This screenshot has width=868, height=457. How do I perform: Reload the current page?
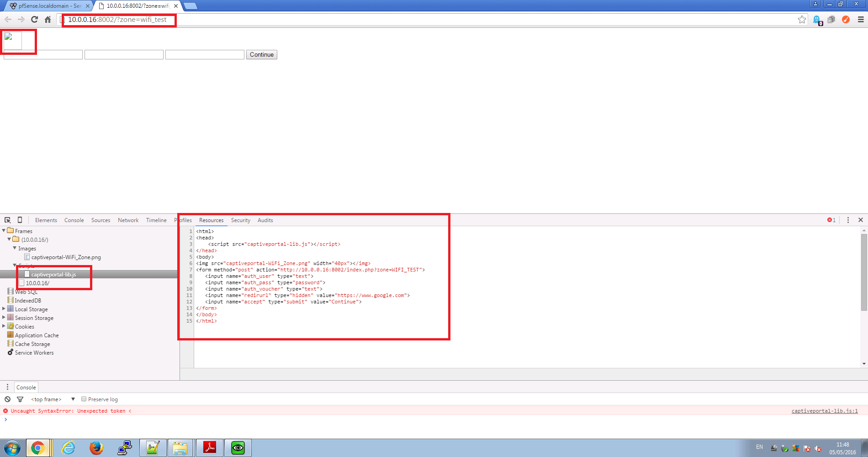coord(34,19)
